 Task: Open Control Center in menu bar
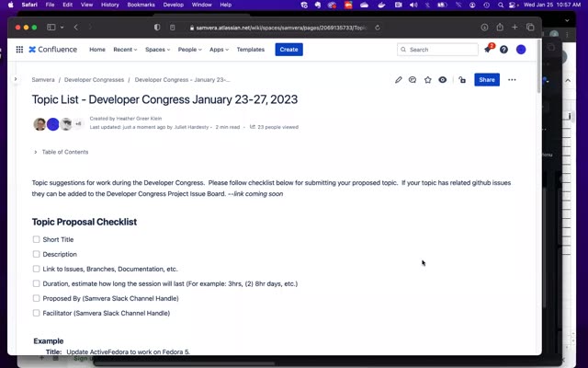point(513,5)
